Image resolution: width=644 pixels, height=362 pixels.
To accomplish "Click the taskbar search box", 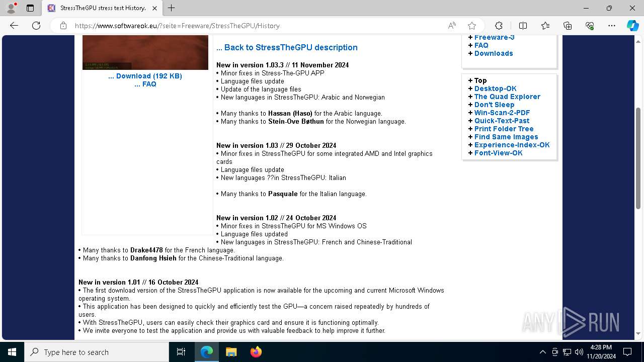I will 97,352.
